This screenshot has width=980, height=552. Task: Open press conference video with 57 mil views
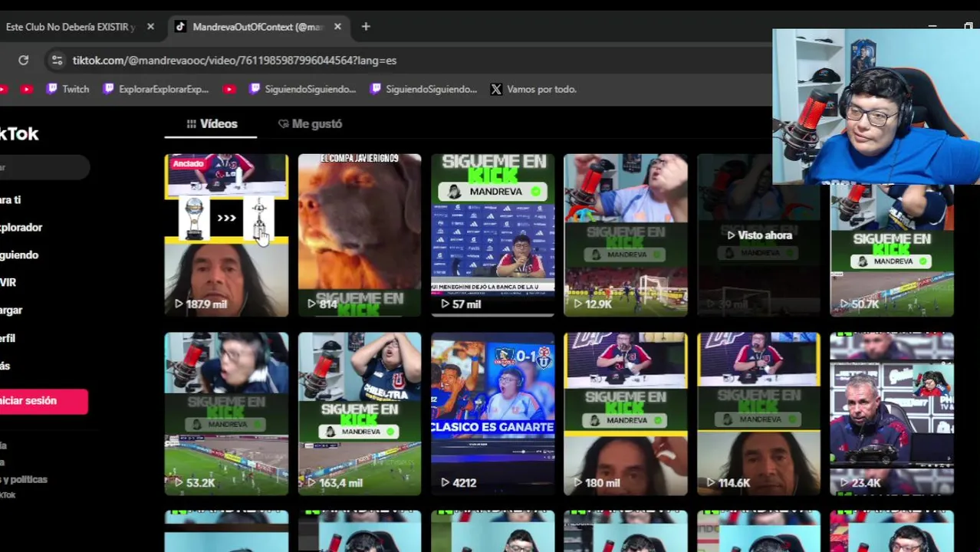click(x=492, y=235)
